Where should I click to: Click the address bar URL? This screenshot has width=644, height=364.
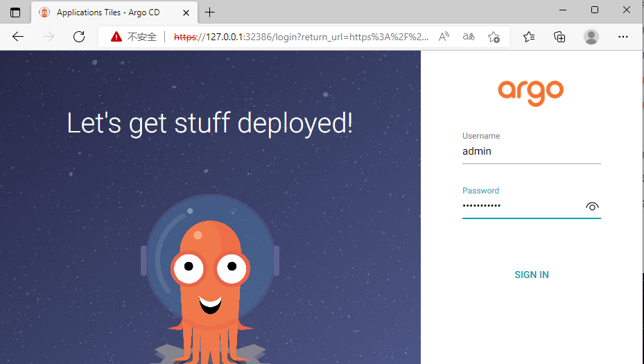(301, 37)
